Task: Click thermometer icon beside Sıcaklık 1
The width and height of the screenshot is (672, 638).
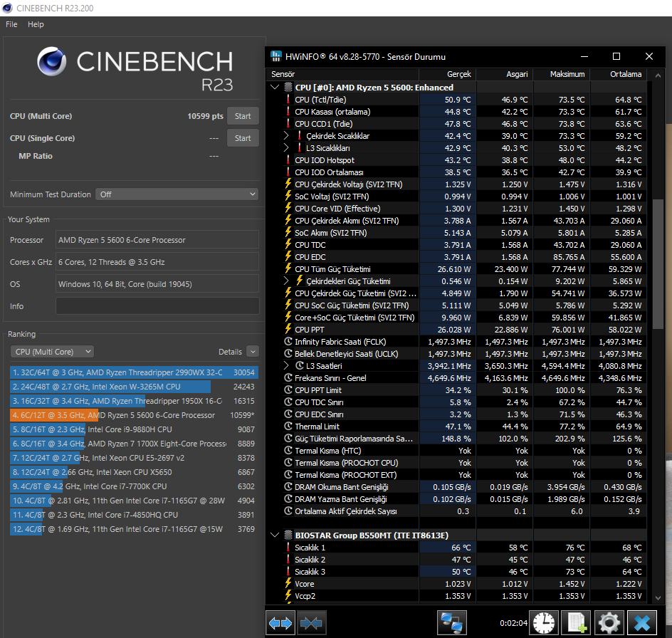Action: tap(288, 548)
